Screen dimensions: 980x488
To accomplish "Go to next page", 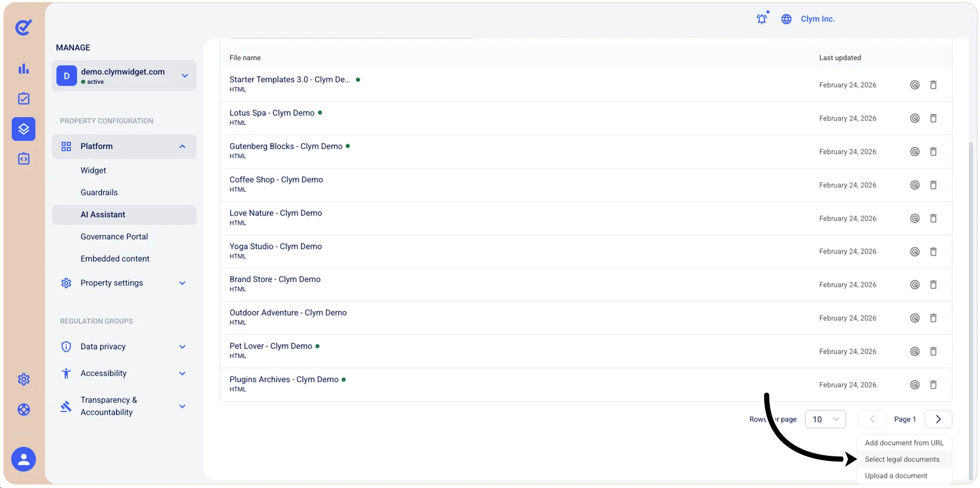I will (938, 419).
